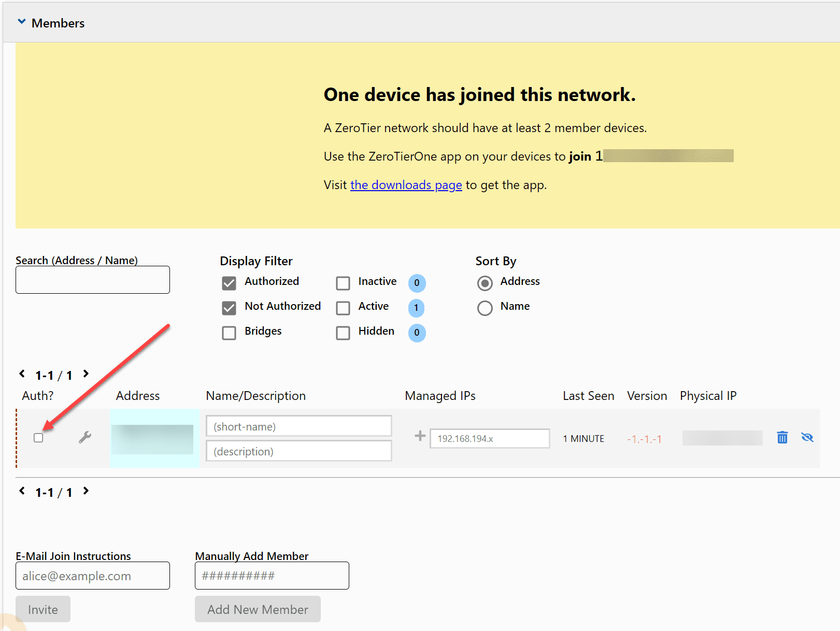Delete member with trash icon

(x=782, y=437)
